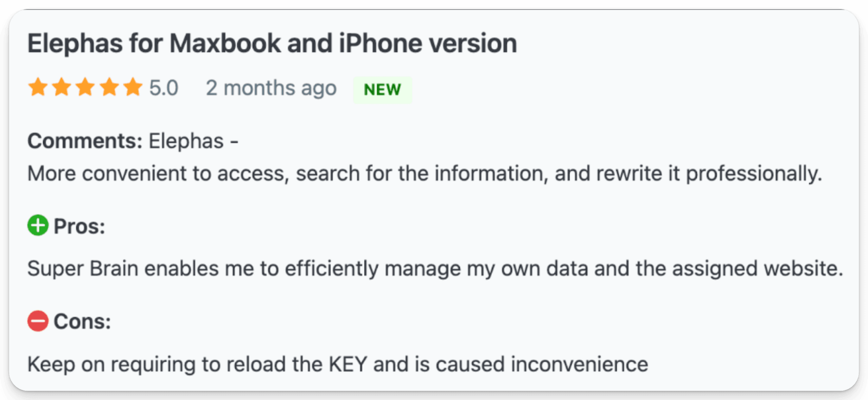Click the fifth orange rating star
Screen dimensions: 868x400
[x=133, y=87]
